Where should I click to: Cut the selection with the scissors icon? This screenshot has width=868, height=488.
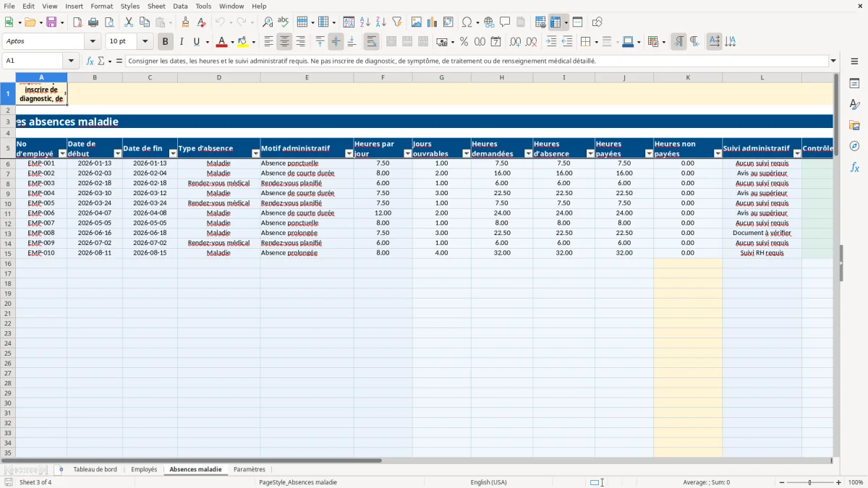(129, 22)
